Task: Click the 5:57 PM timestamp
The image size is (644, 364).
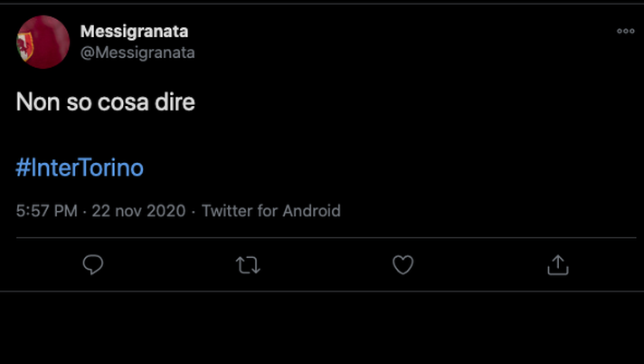Action: (46, 211)
